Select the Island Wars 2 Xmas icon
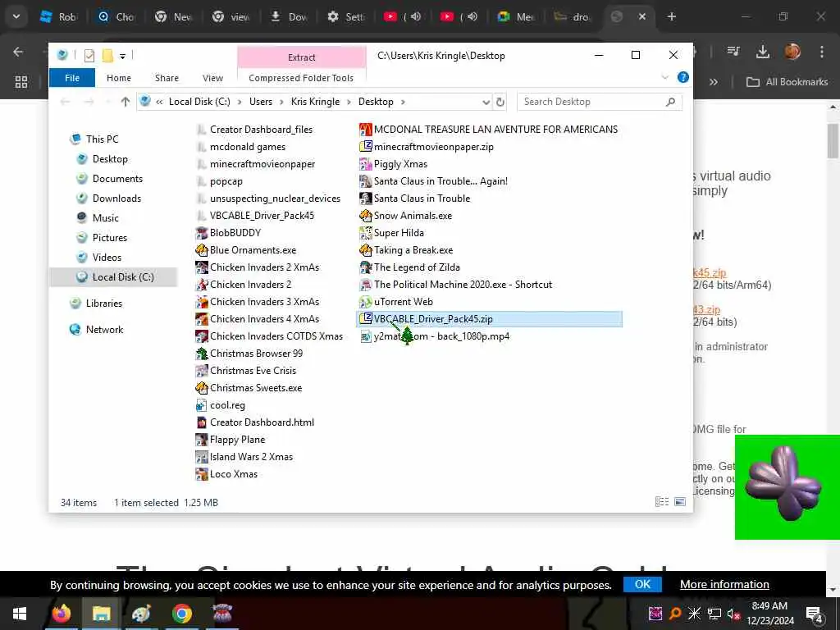 click(202, 456)
